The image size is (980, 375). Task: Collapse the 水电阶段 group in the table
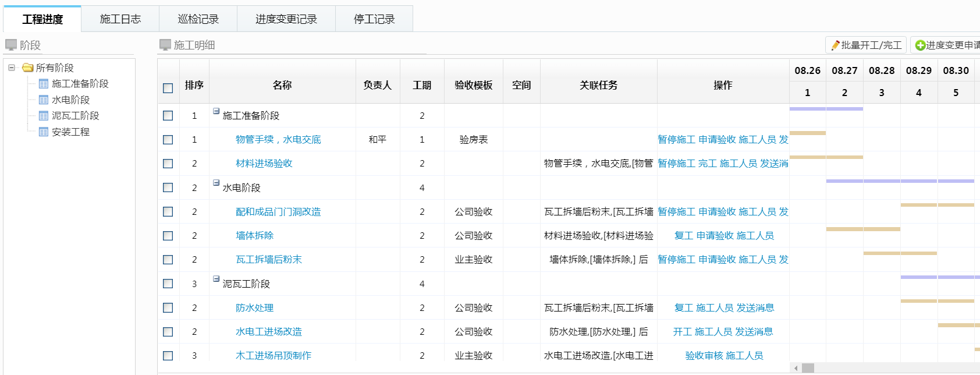point(216,183)
